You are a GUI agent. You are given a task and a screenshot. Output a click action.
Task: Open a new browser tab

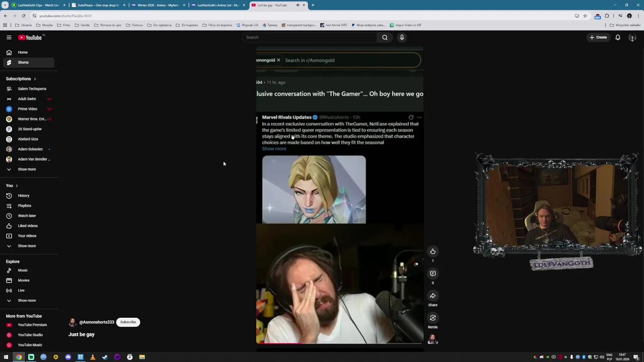(312, 5)
